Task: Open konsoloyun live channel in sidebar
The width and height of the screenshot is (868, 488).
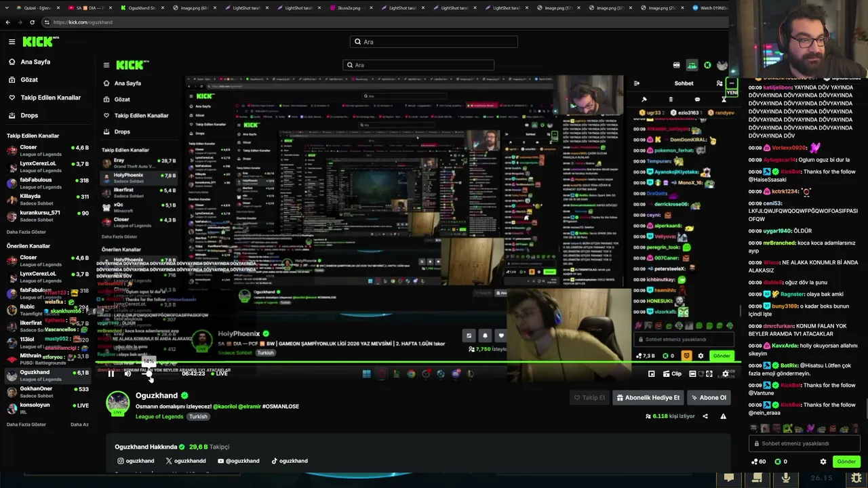Action: tap(47, 408)
